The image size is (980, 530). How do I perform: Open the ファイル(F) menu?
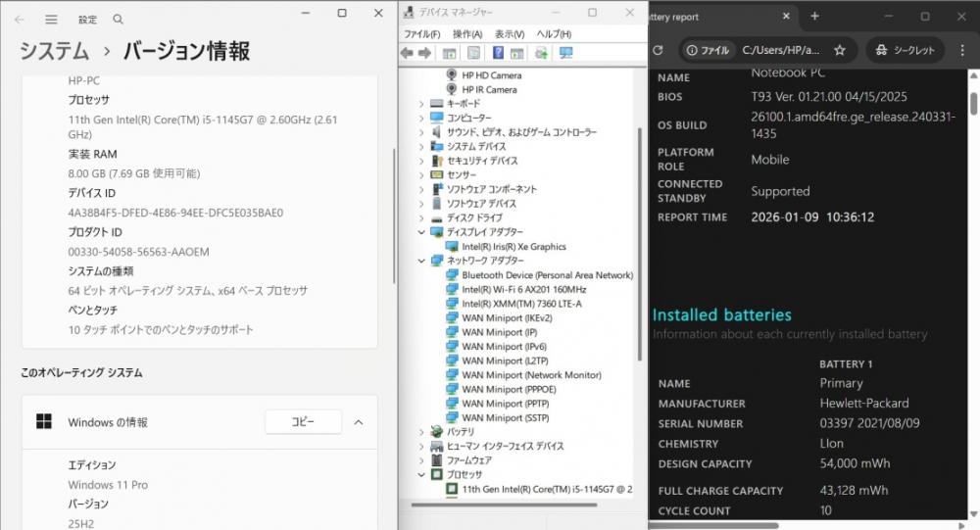click(x=421, y=33)
